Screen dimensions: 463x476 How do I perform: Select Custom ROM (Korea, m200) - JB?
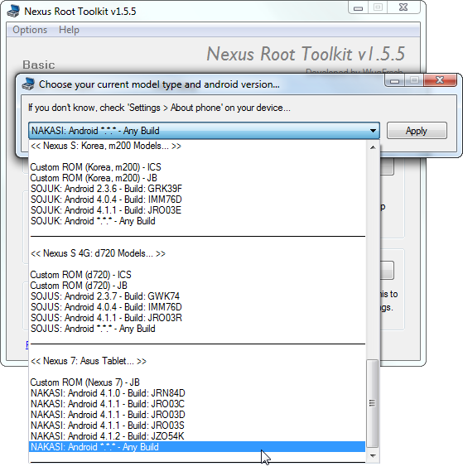click(x=197, y=178)
